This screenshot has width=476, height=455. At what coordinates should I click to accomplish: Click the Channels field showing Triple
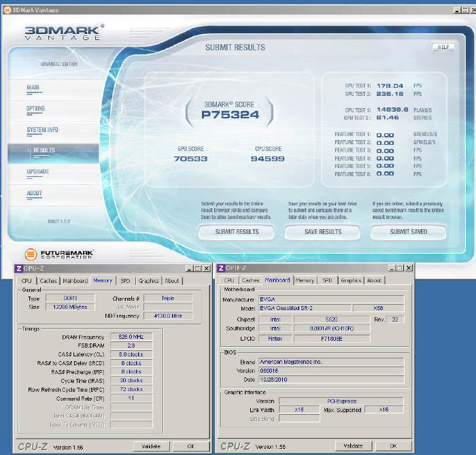tap(168, 298)
